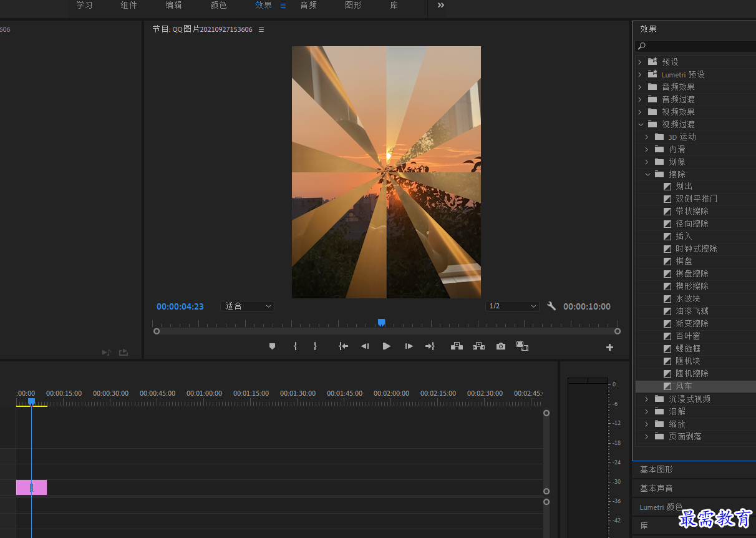Screen dimensions: 756x538
Task: Click the Mark In brace icon
Action: tap(295, 346)
